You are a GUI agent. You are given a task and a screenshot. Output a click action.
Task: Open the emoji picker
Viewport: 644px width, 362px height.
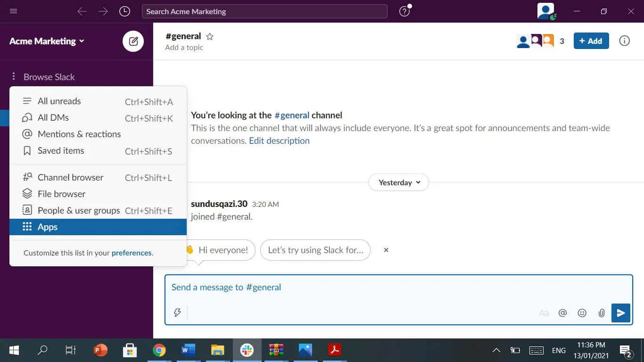point(582,313)
